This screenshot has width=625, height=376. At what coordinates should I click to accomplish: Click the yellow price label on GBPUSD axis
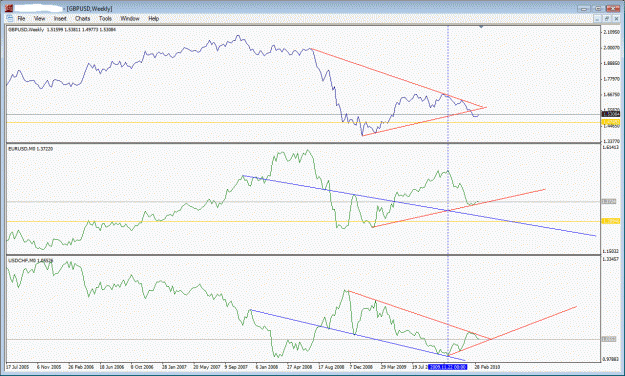coord(611,122)
